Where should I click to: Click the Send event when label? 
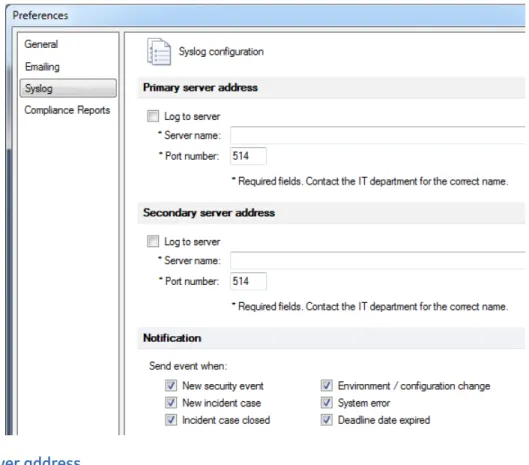188,366
